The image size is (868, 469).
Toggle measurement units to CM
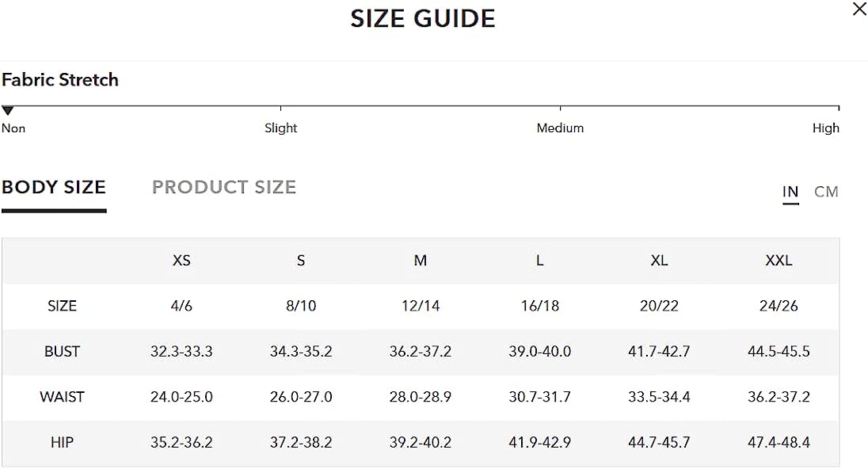coord(826,192)
